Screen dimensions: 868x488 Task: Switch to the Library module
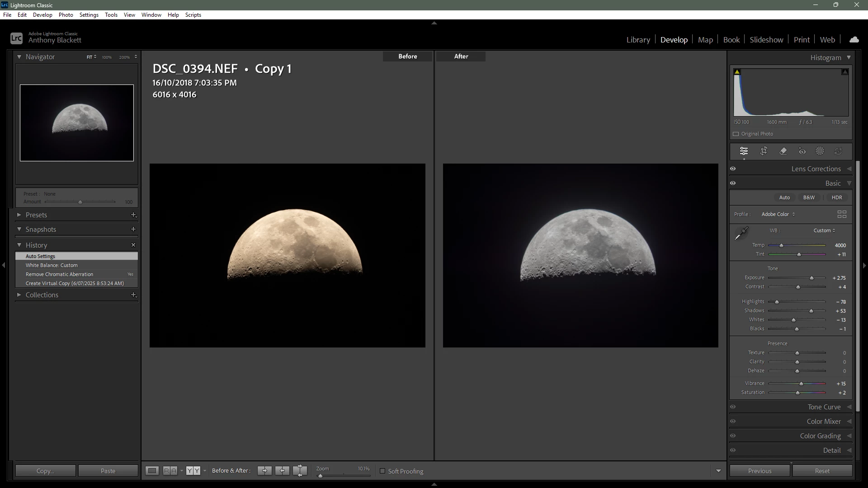point(638,40)
